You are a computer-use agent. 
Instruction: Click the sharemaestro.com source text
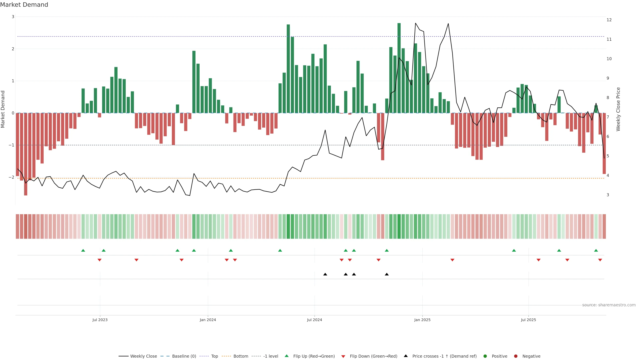click(609, 305)
